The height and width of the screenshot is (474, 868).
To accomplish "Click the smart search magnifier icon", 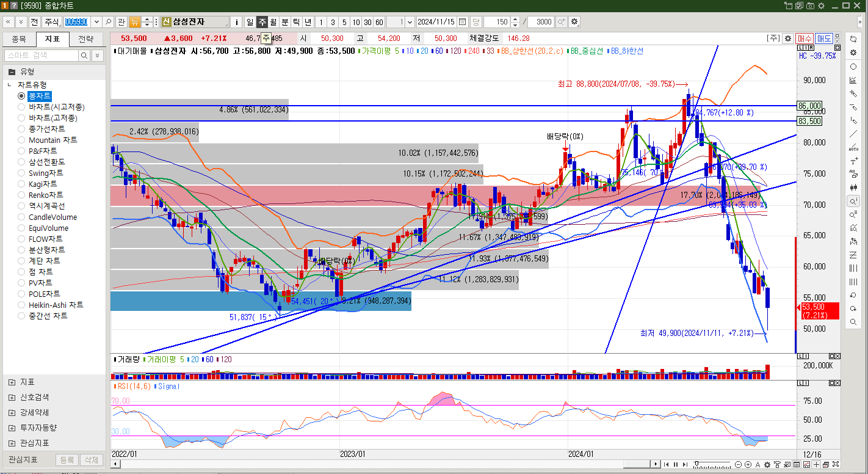I will tap(84, 56).
